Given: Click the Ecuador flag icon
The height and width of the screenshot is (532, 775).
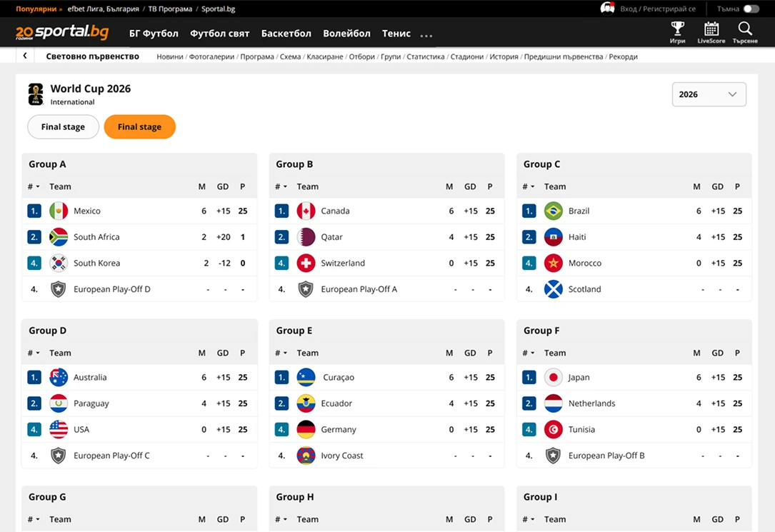Looking at the screenshot, I should [x=306, y=403].
